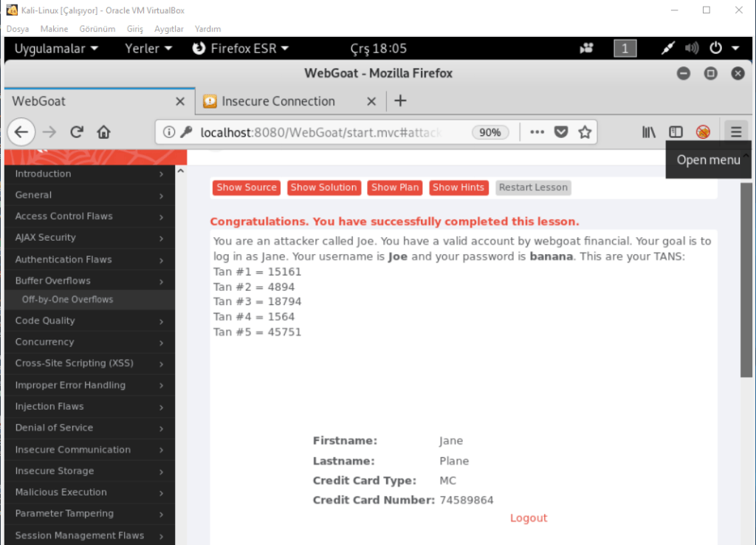Open the Pocket save icon
Viewport: 756px width, 545px height.
pos(561,132)
